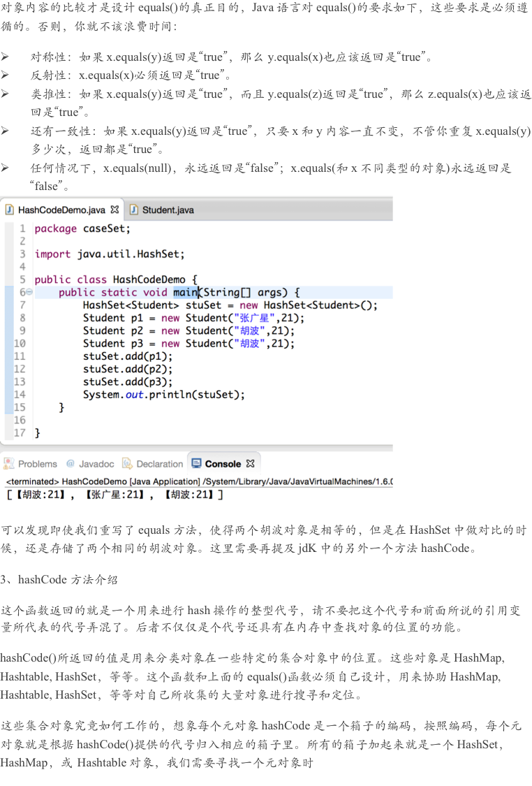Click the HashSet<Student> stuSet declaration line
Screen dimensions: 532x786
click(x=230, y=305)
